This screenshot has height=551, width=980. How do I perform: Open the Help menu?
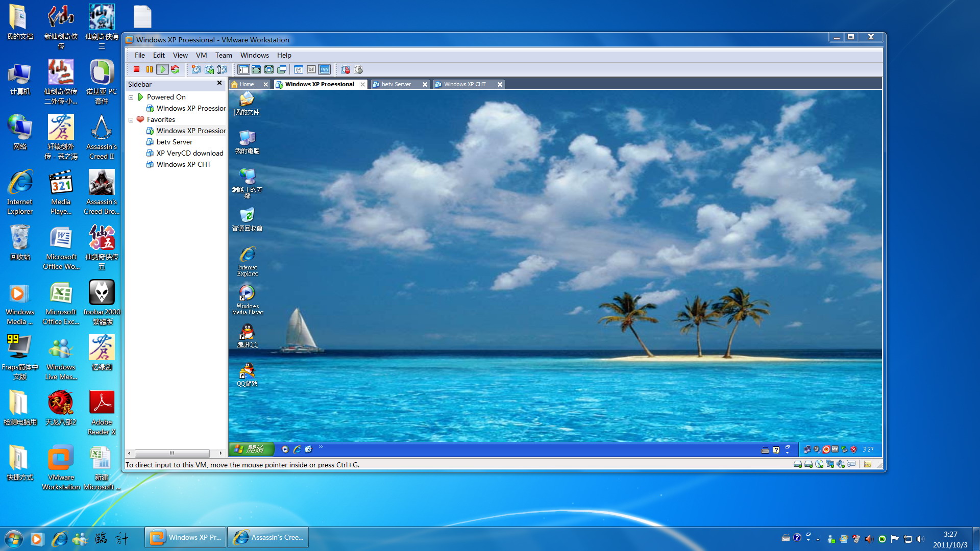pos(284,55)
